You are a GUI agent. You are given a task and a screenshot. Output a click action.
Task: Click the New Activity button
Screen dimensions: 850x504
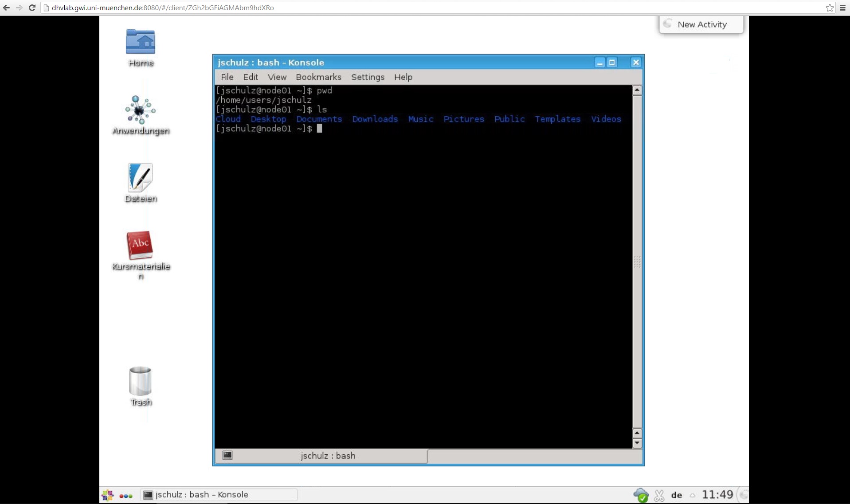pos(701,24)
